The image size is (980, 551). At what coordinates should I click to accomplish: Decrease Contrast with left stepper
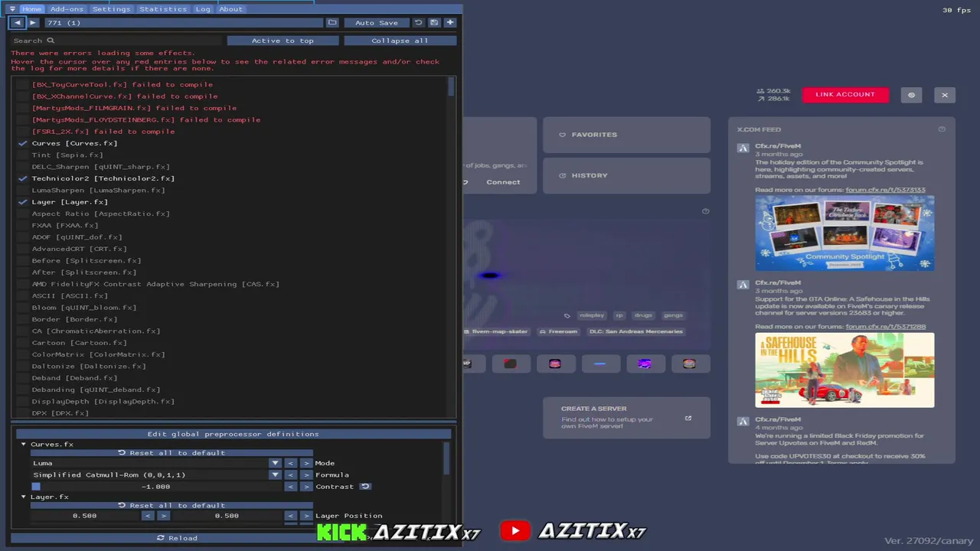291,487
